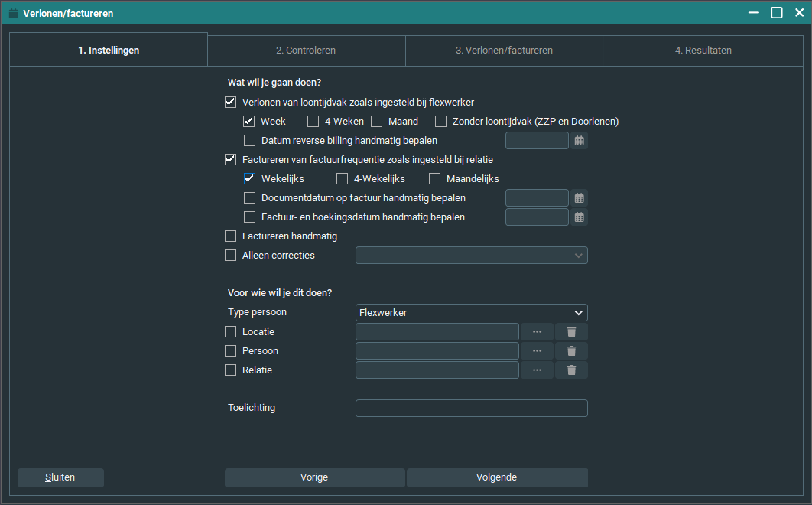Focus the Toelichting text field
Viewport: 812px width, 505px height.
[x=472, y=408]
